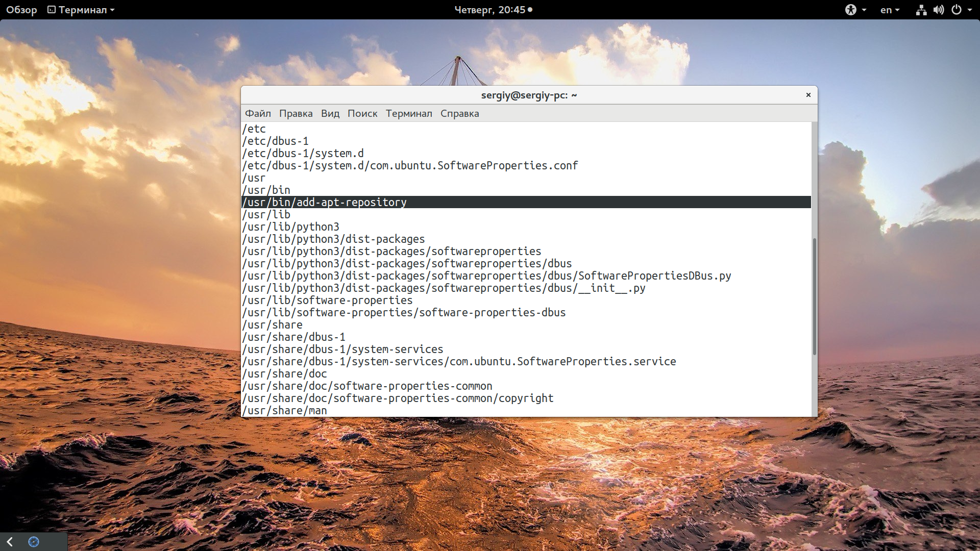980x551 pixels.
Task: Click the round blue icon in bottom-left panel
Action: click(34, 542)
